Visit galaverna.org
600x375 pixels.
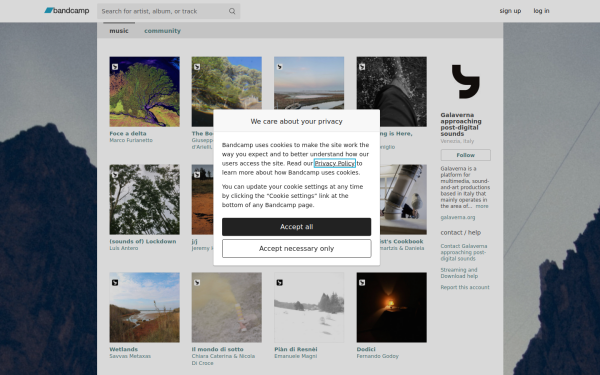pyautogui.click(x=458, y=217)
